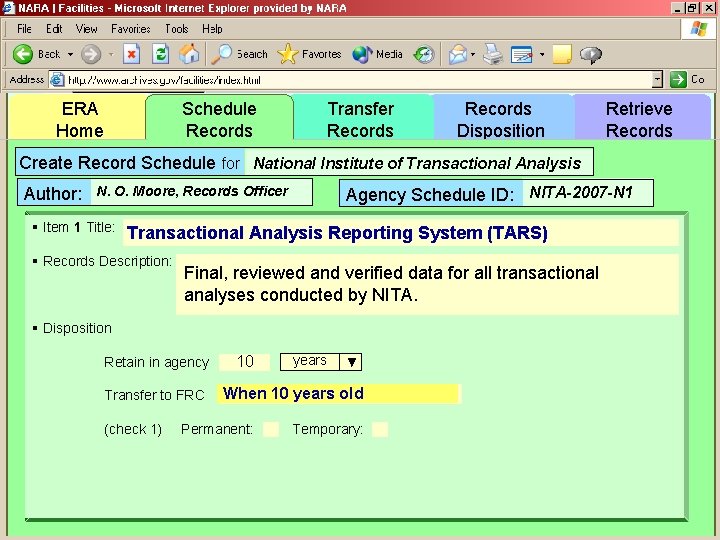Click the "(check 1)" text
This screenshot has width=720, height=540.
[133, 429]
